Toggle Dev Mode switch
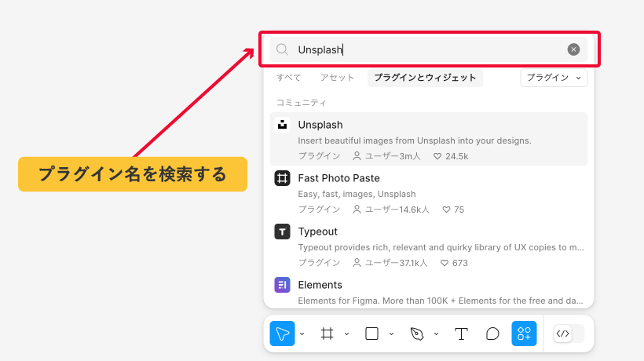This screenshot has height=361, width=644. coord(569,334)
